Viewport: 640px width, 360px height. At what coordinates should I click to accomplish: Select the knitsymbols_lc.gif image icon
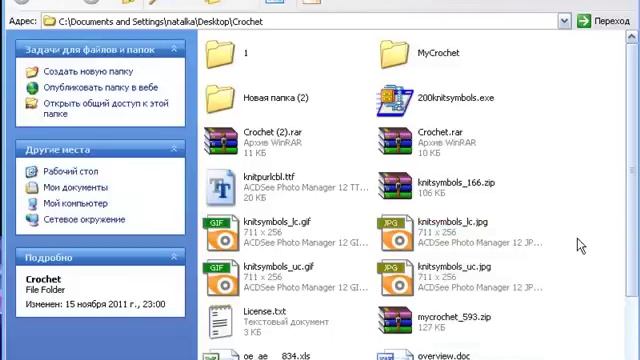point(221,233)
